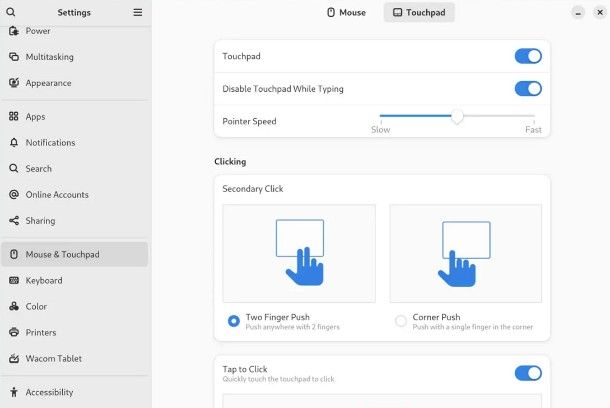Image resolution: width=610 pixels, height=408 pixels.
Task: Click the Wacom Tablet icon in sidebar
Action: click(x=14, y=359)
